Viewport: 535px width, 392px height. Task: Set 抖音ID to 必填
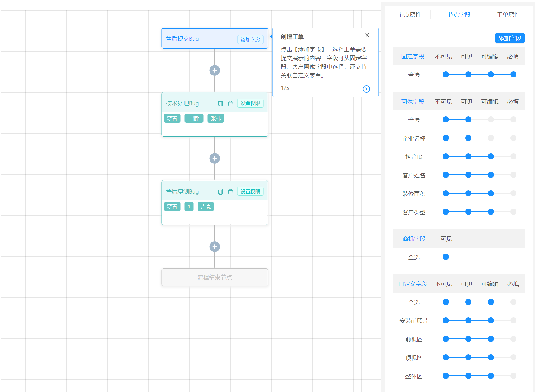513,156
